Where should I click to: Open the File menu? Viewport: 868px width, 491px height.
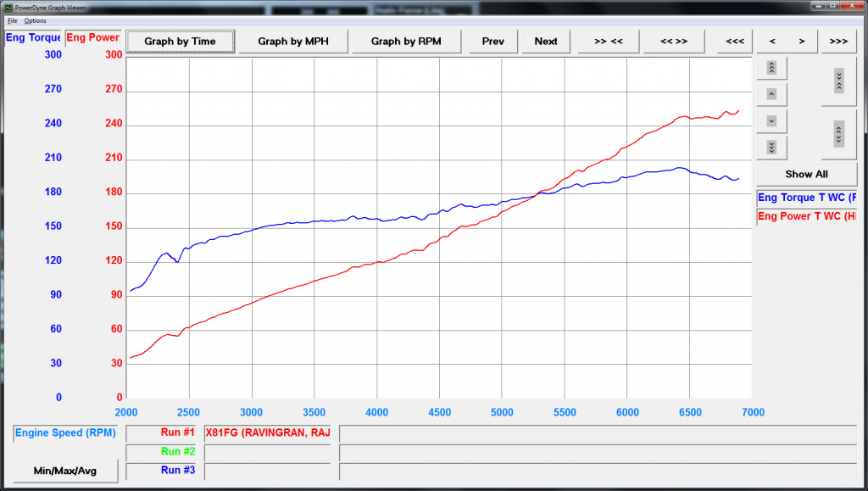click(x=12, y=20)
